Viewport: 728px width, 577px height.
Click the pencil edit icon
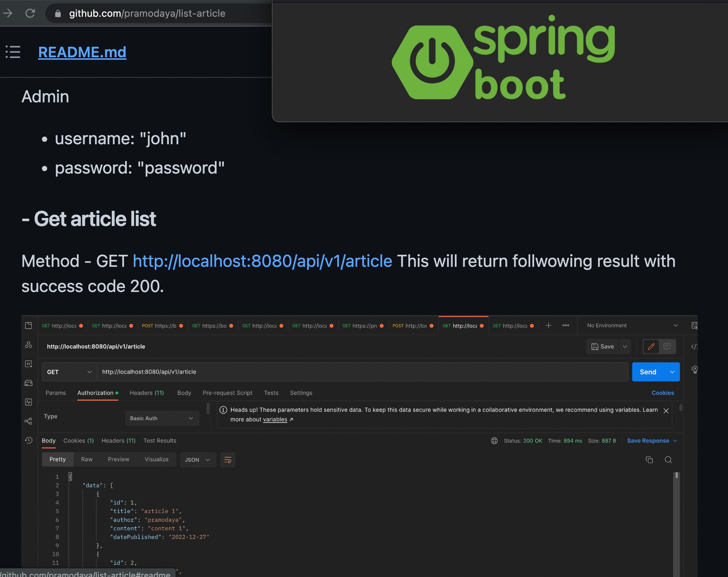[x=651, y=346]
